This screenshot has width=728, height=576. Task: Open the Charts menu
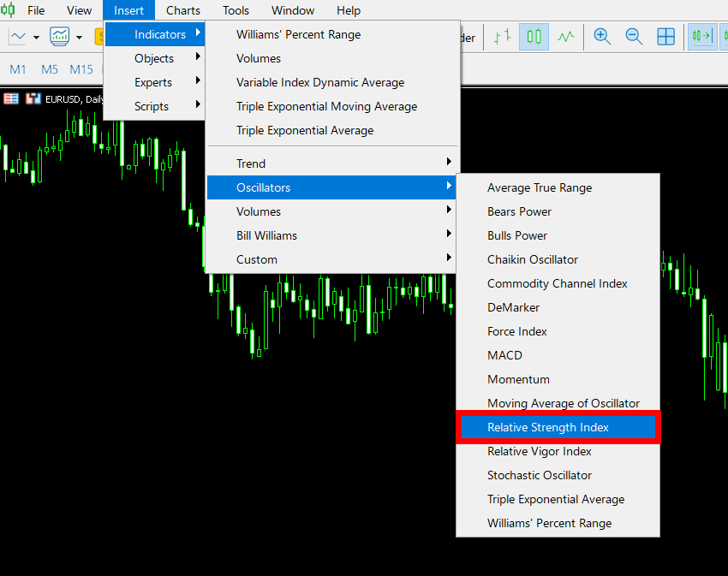(x=182, y=10)
